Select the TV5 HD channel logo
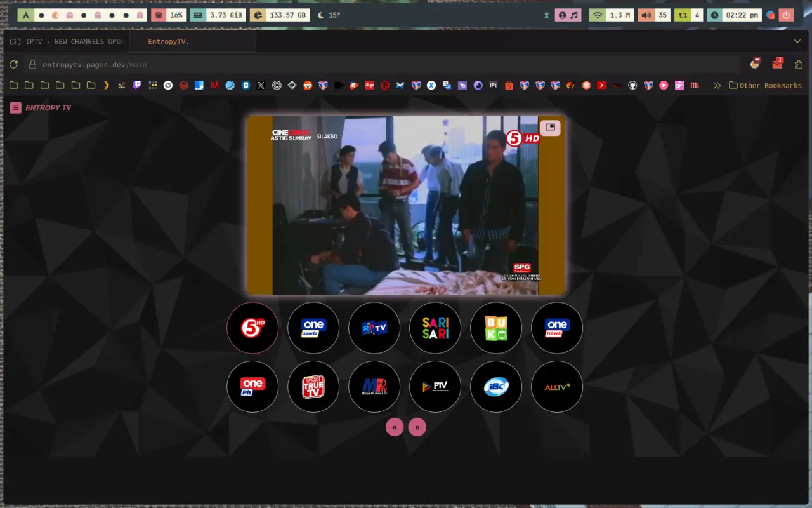Image resolution: width=812 pixels, height=508 pixels. [252, 328]
